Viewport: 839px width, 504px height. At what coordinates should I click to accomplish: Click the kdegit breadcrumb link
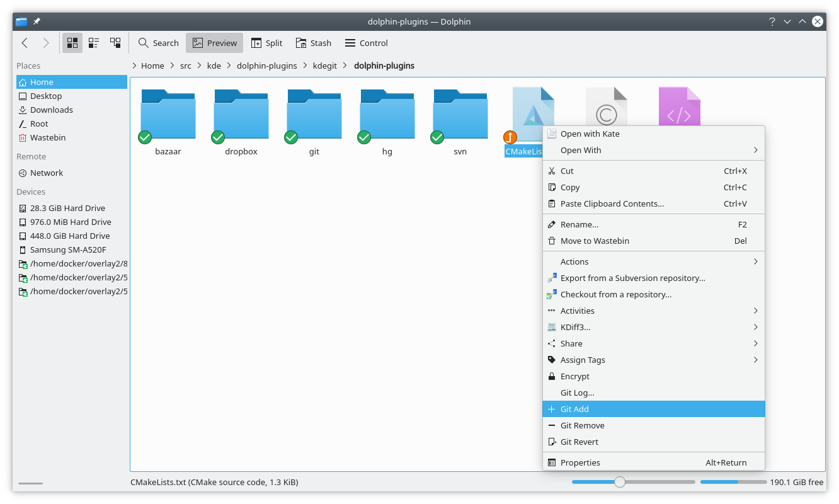[324, 66]
